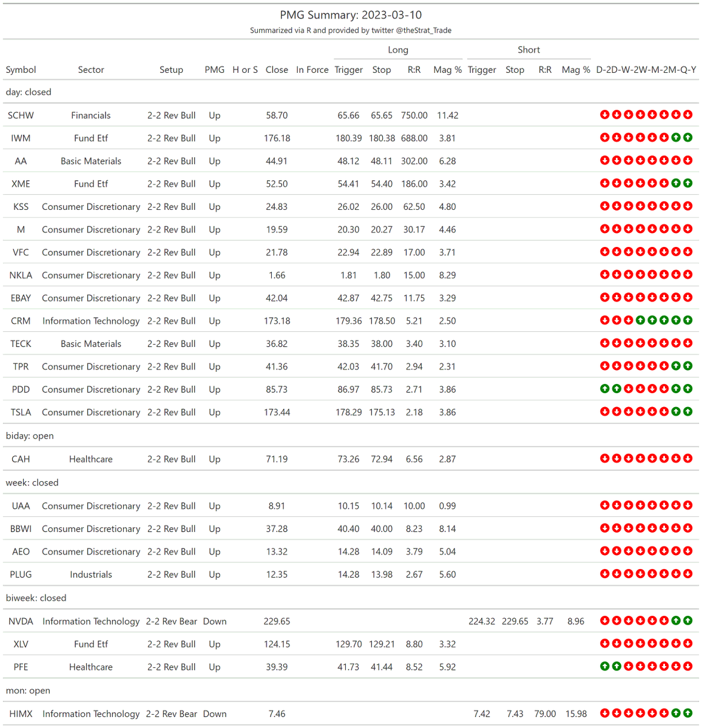This screenshot has height=728, width=702.
Task: Click the yearly green up arrow in PDD row
Action: [x=687, y=389]
